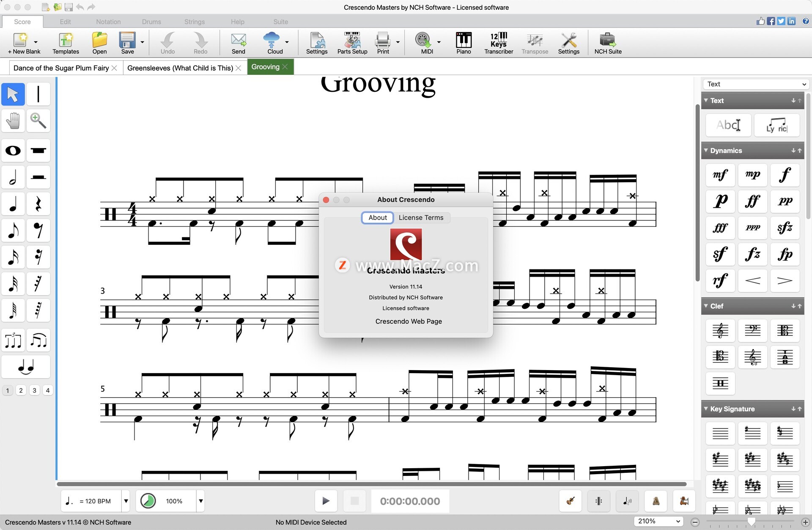Choose the Lyric text tool
The width and height of the screenshot is (812, 530).
[777, 125]
